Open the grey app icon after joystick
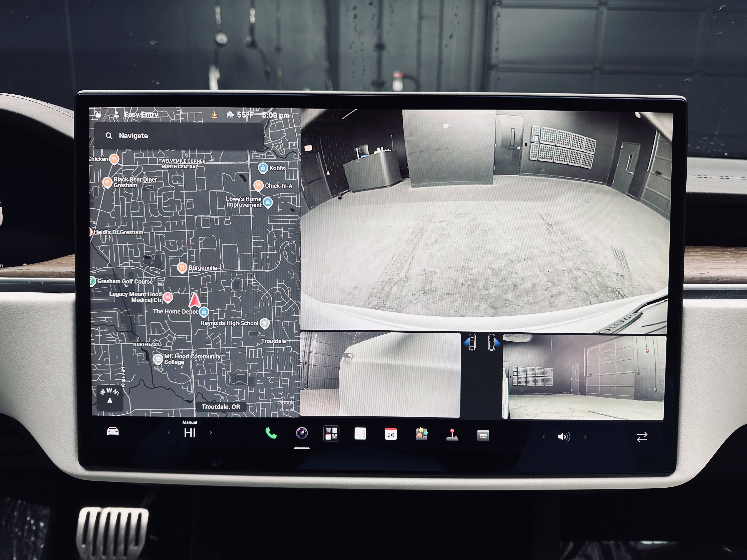The image size is (747, 560). (483, 435)
